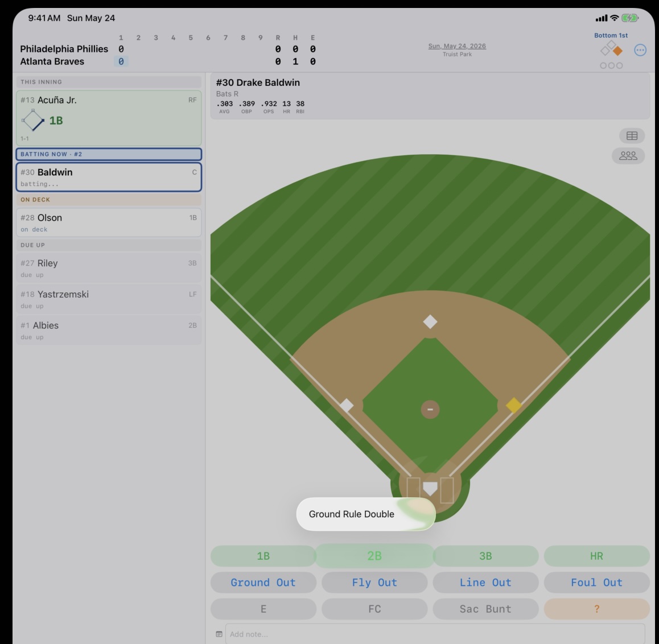This screenshot has height=644, width=659.
Task: Record a 3B triple
Action: [485, 556]
